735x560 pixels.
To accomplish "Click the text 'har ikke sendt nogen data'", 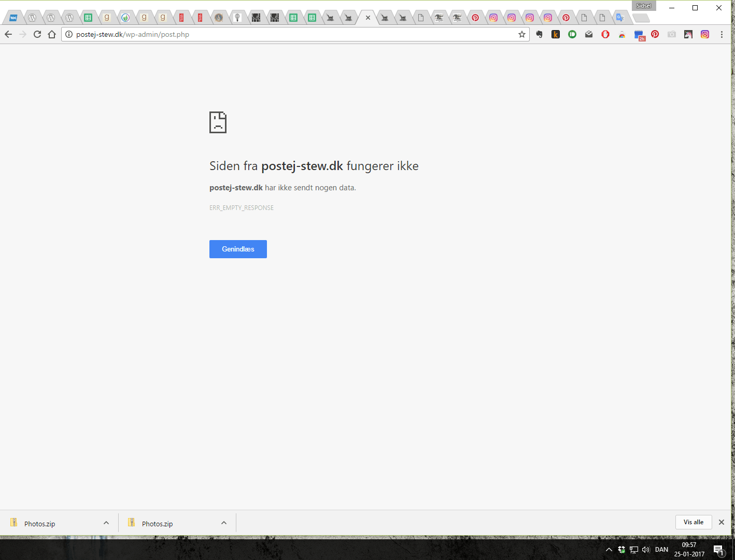I will pyautogui.click(x=310, y=188).
